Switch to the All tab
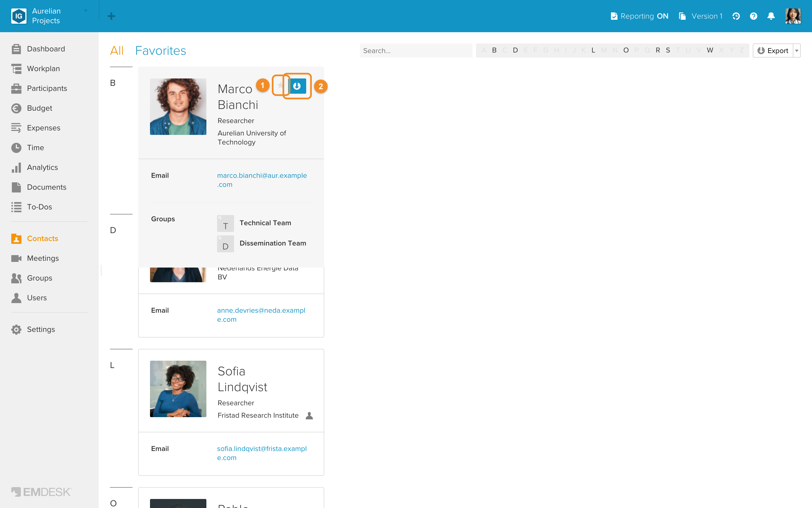Viewport: 812px width, 508px height. coord(117,51)
